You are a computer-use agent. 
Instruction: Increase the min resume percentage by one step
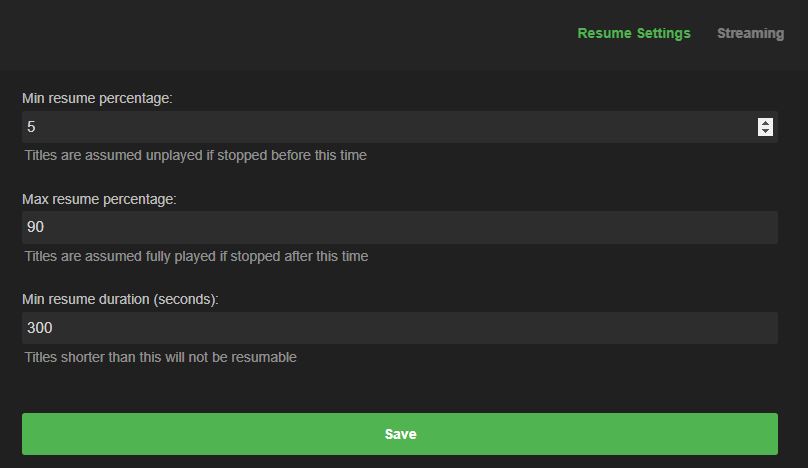coord(765,122)
